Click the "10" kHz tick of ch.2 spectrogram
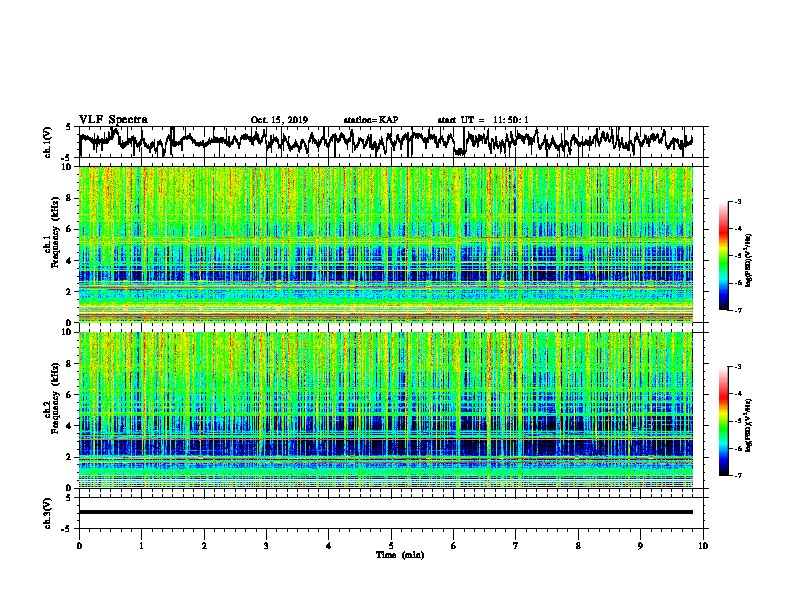The image size is (792, 612). pos(69,332)
